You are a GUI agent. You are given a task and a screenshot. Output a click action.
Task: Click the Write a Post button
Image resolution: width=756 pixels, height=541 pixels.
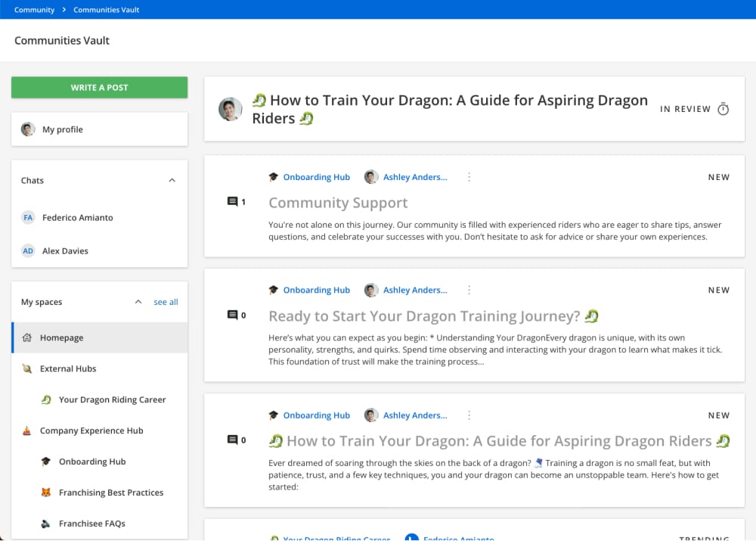99,87
